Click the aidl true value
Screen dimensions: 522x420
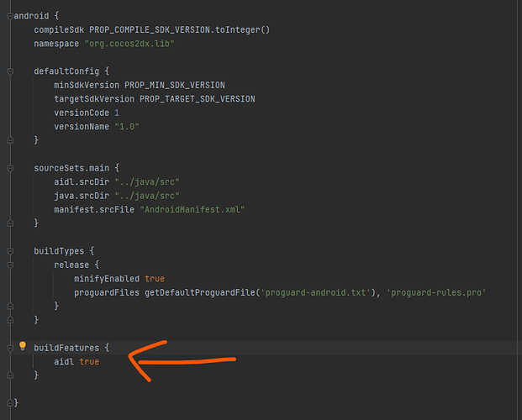89,361
